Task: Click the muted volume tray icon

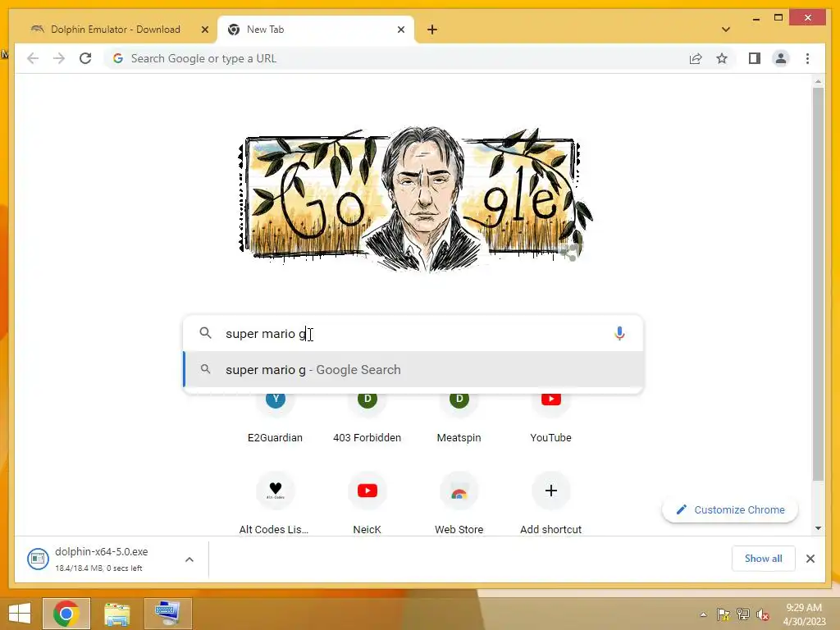Action: pos(763,614)
